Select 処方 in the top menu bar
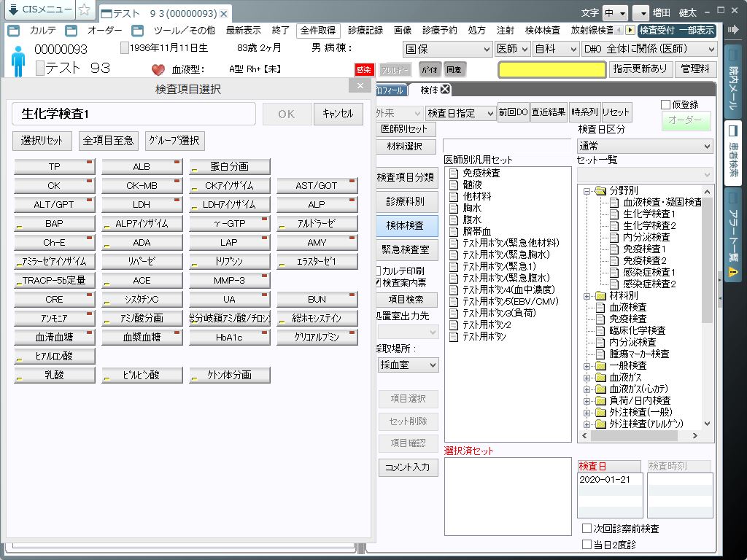Viewport: 747px width, 560px height. [x=476, y=31]
